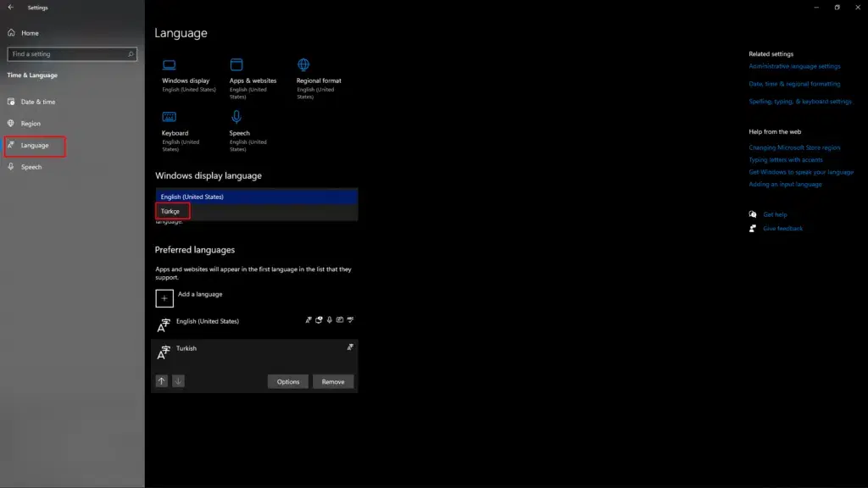This screenshot has height=488, width=868.
Task: Open the Speech sidebar item
Action: (x=31, y=167)
